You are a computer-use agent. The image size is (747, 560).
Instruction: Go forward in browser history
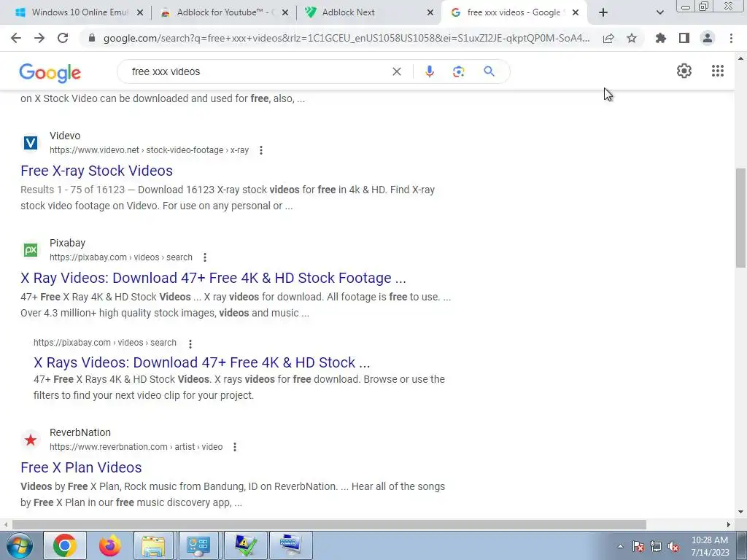coord(39,38)
